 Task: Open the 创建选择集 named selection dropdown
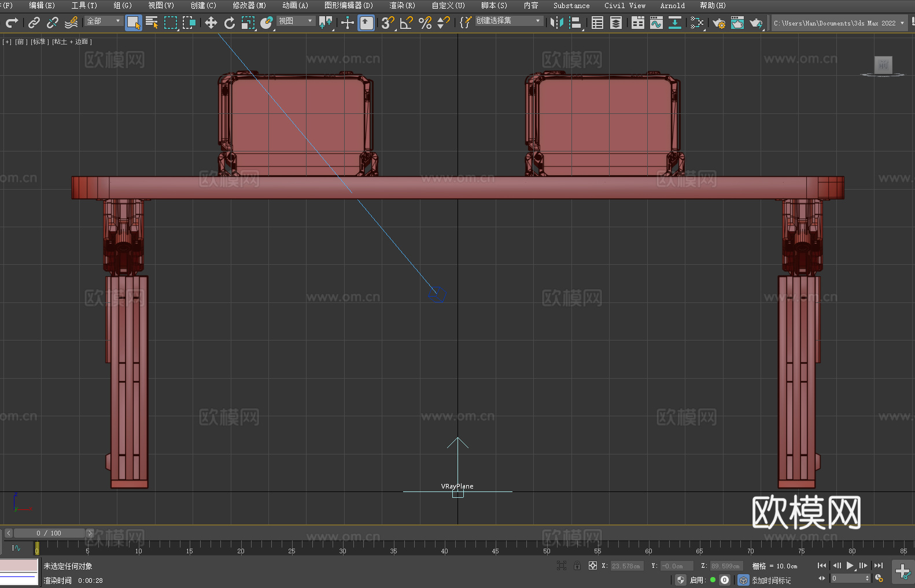[x=508, y=21]
